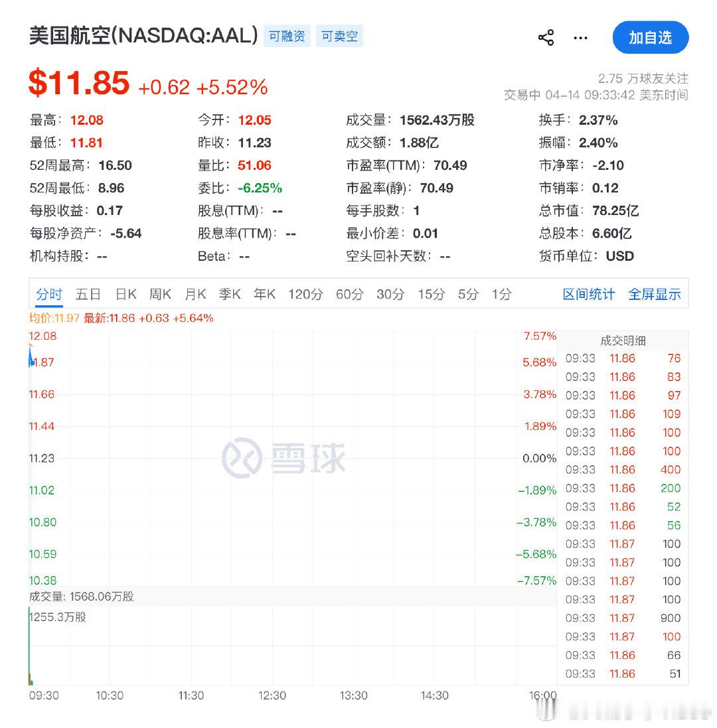This screenshot has height=728, width=717.
Task: Click the 最低 value 11.81
Action: (86, 143)
